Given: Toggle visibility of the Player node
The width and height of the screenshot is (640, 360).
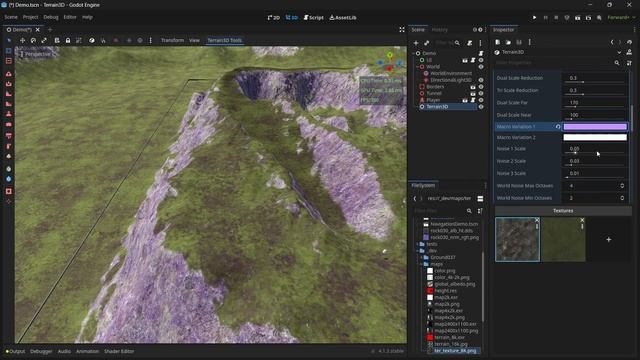Looking at the screenshot, I should coord(481,100).
